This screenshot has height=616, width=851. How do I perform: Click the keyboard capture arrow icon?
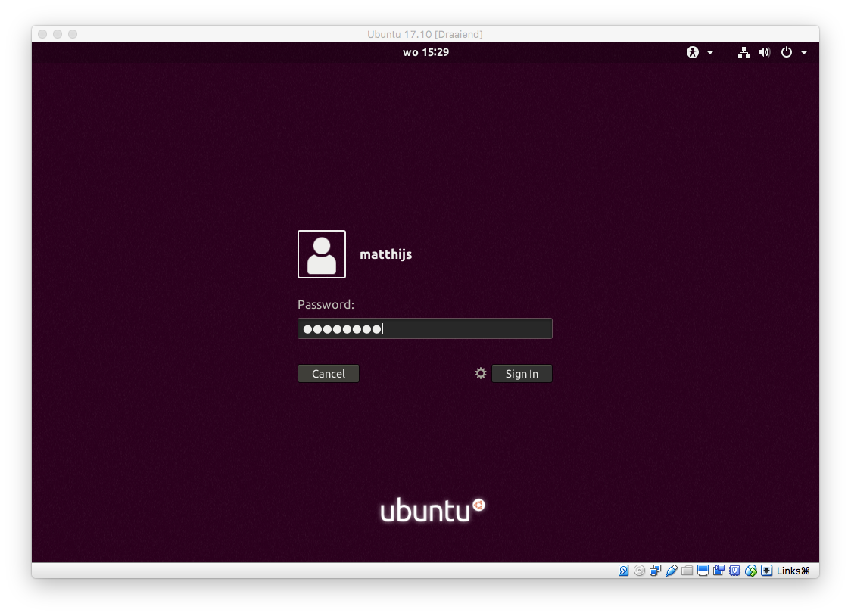[x=767, y=571]
